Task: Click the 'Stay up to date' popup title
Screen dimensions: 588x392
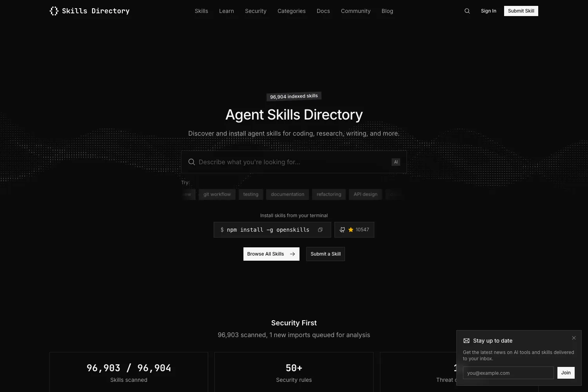Action: click(493, 341)
